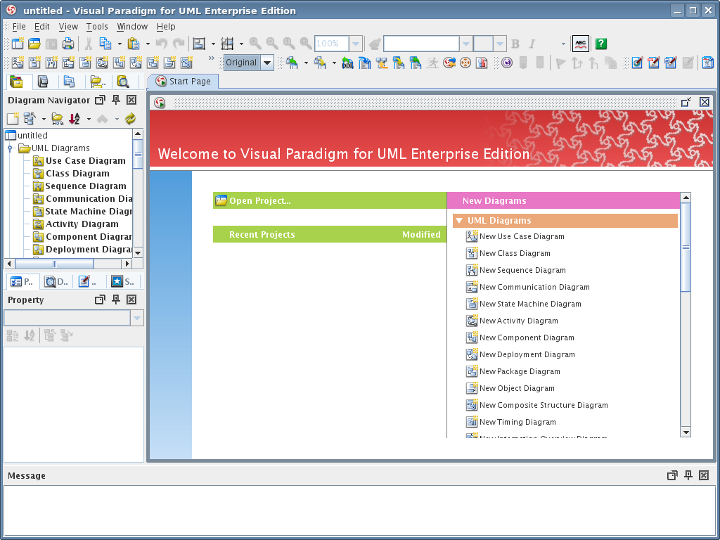
Task: Click New Component Diagram link
Action: click(527, 338)
